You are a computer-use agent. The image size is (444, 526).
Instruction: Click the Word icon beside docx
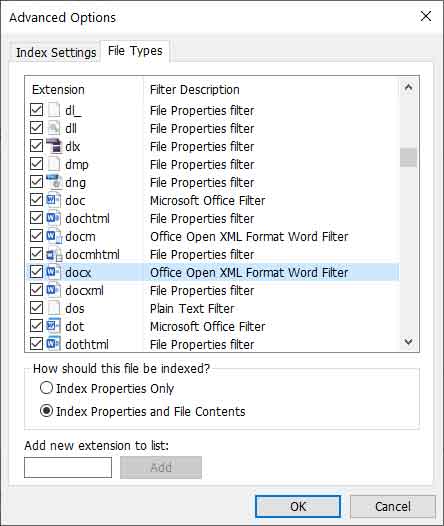click(x=54, y=272)
